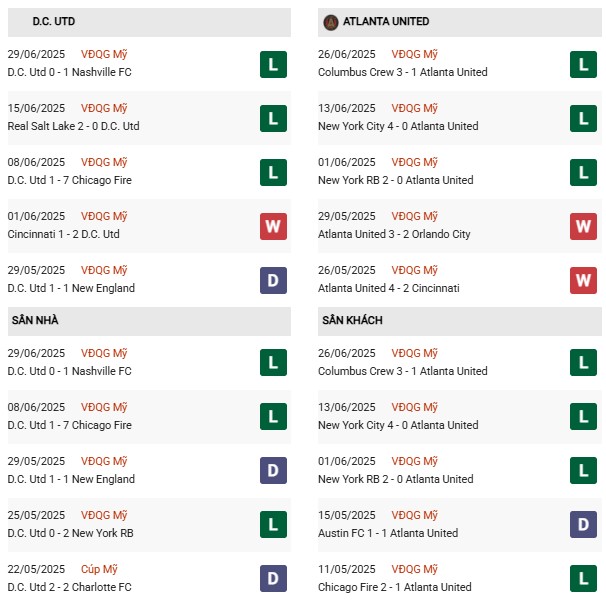Open D.C. Utd 1 - 7 Chicago Fire match under D.C. UTD

[69, 180]
